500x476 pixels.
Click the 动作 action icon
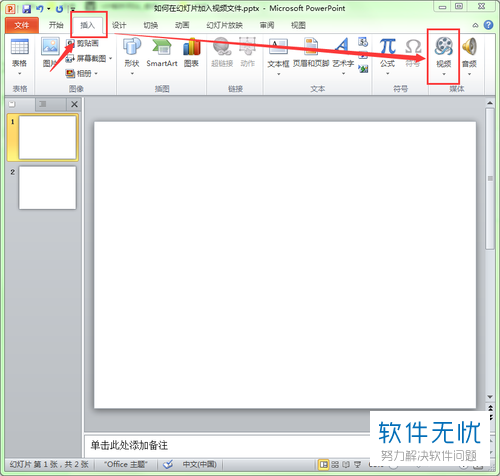pos(247,46)
